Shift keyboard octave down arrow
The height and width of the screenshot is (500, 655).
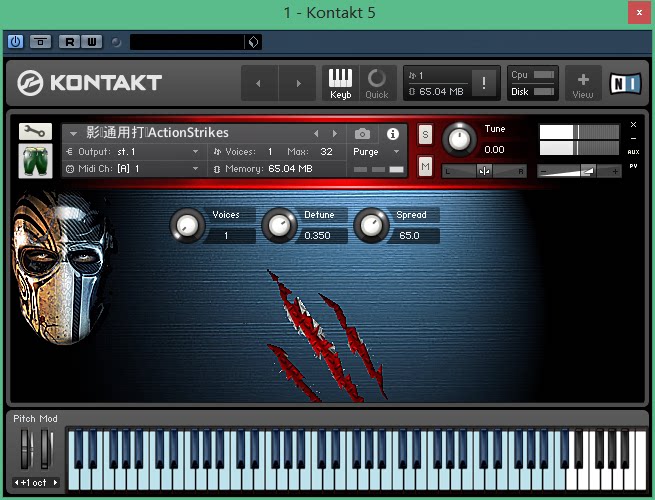tap(16, 482)
